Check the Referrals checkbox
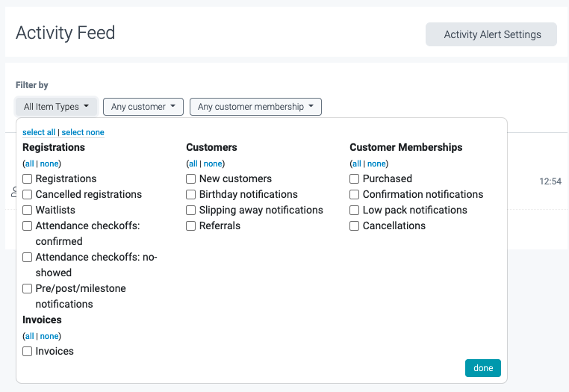 [191, 226]
